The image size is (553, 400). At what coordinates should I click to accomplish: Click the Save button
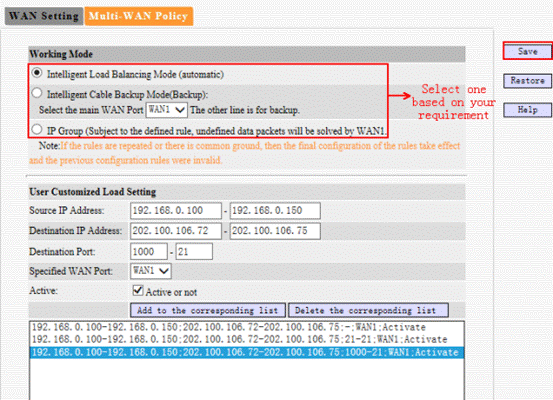coord(527,51)
